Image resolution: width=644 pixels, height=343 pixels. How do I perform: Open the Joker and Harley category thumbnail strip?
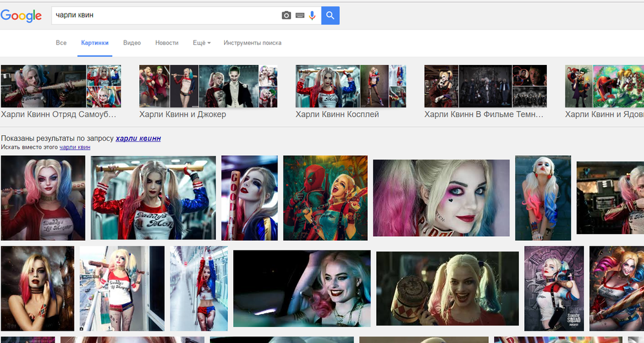[x=208, y=86]
